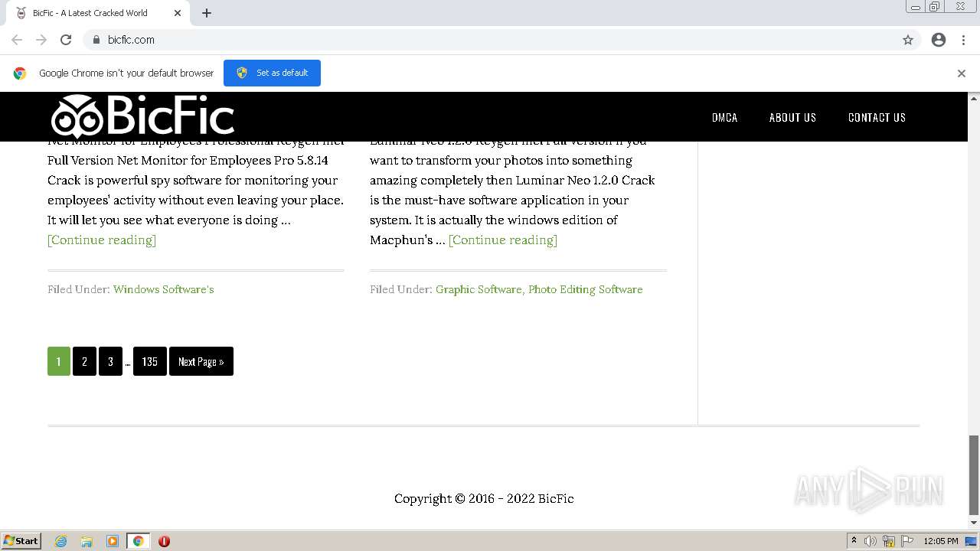Open the Photo Editing Software category
Screen dimensions: 980x551
pyautogui.click(x=586, y=289)
